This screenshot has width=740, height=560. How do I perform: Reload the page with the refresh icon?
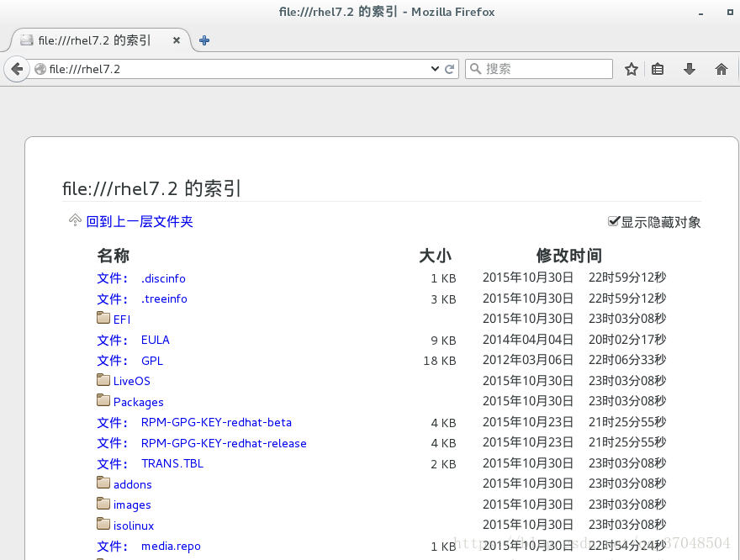[450, 69]
